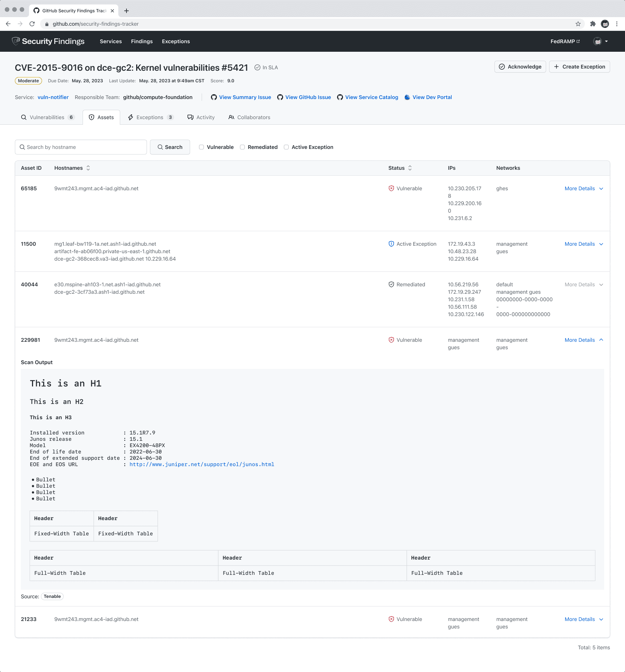This screenshot has width=625, height=672.
Task: Click the Acknowledge button
Action: [x=520, y=67]
